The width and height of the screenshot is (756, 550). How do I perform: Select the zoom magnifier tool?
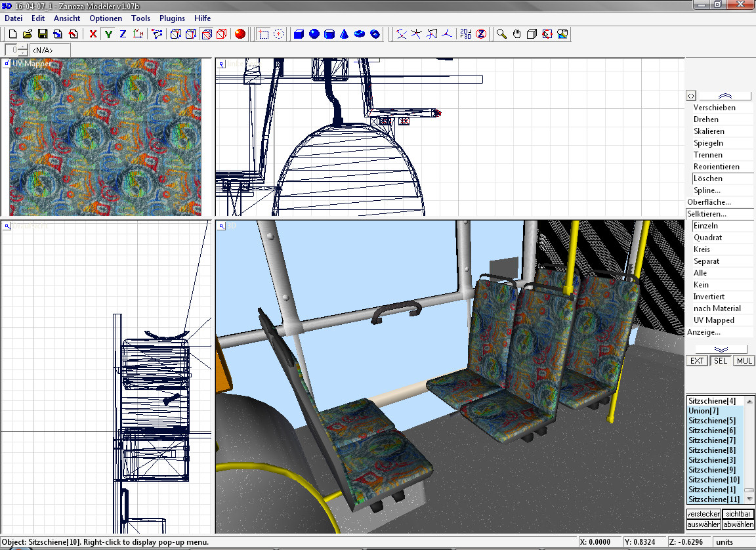pos(501,34)
